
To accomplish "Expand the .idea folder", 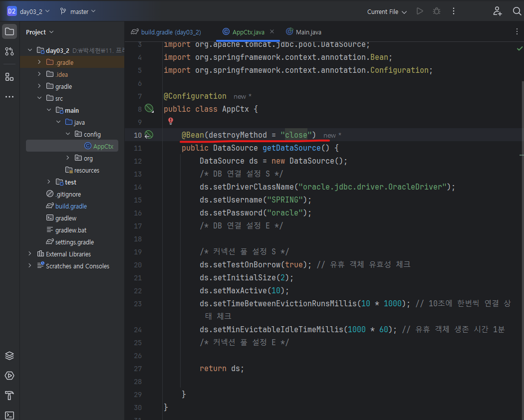I will tap(39, 74).
